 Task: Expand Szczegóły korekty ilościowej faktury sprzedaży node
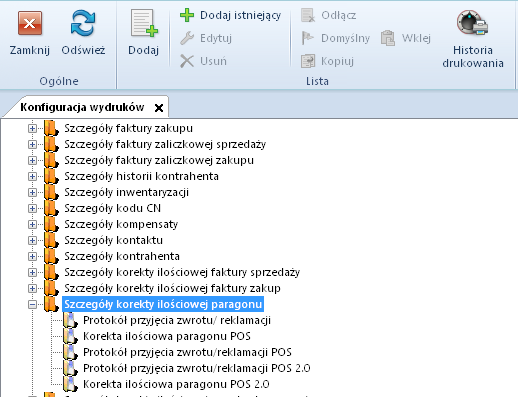(32, 272)
